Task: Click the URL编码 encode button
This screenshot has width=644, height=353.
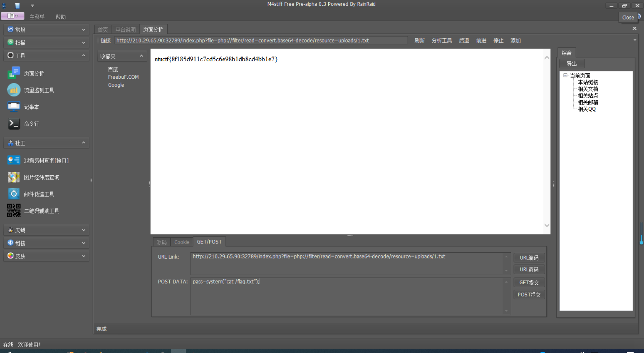Action: coord(529,257)
